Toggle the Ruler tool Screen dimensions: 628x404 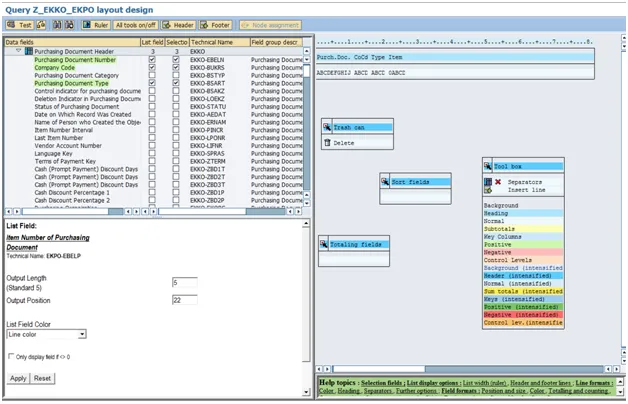pos(95,25)
